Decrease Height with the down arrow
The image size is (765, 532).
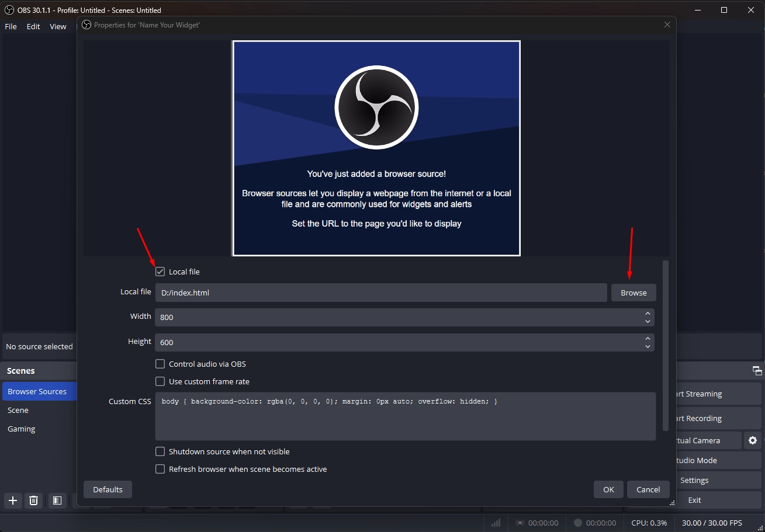click(648, 347)
